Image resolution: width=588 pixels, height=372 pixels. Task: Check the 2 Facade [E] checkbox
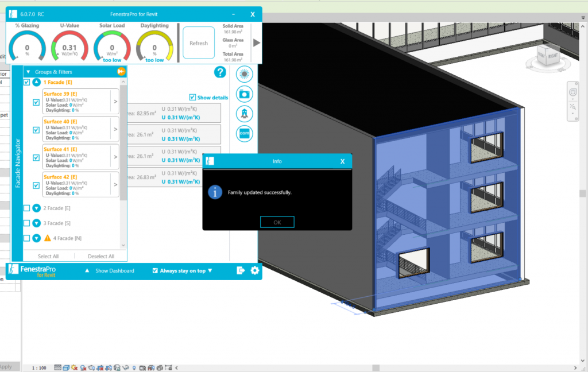coord(26,208)
